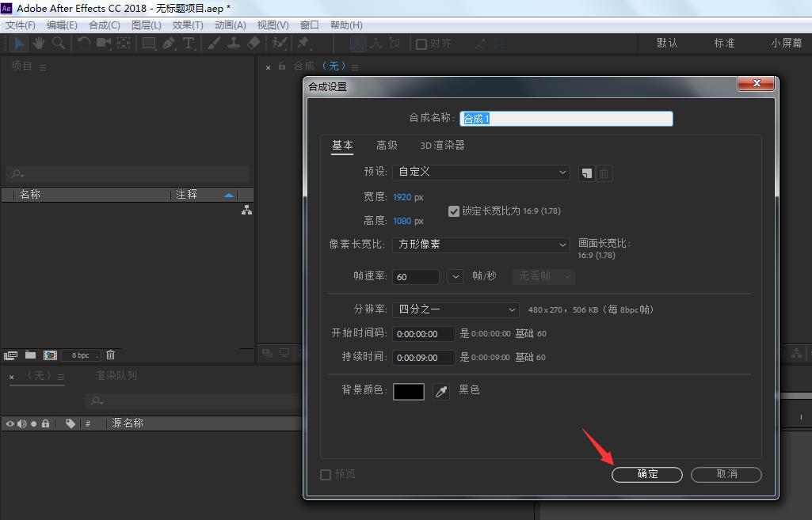Image resolution: width=812 pixels, height=520 pixels.
Task: Click the new folder icon in project panel
Action: (x=30, y=355)
